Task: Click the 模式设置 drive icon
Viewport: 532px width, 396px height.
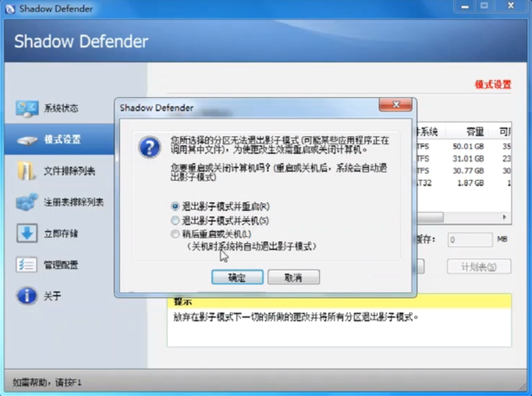Action: (x=27, y=140)
